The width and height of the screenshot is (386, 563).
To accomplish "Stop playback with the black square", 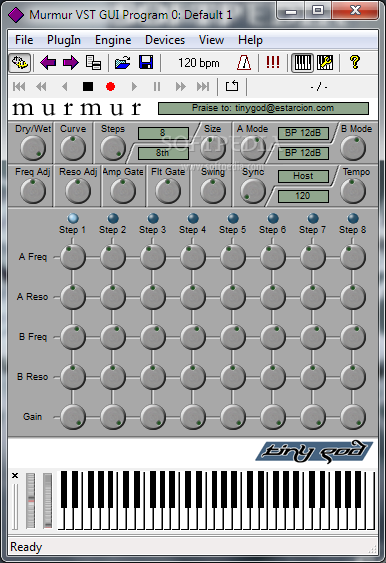I will point(88,87).
